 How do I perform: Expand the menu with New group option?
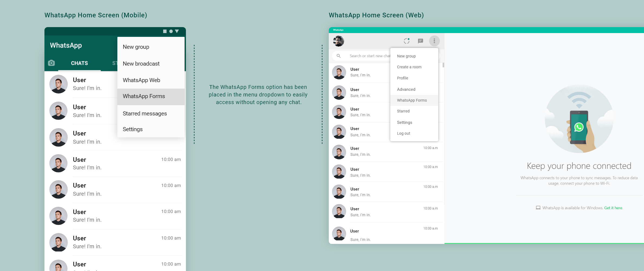406,56
